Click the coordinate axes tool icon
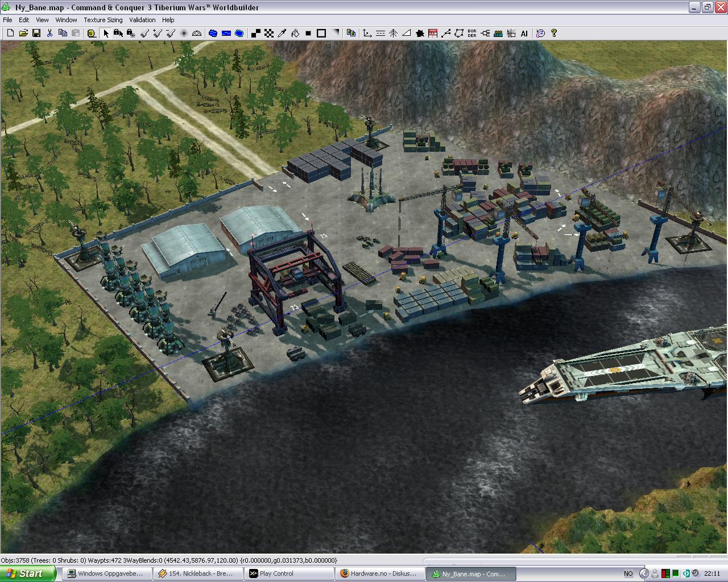The height and width of the screenshot is (582, 728). 367,34
